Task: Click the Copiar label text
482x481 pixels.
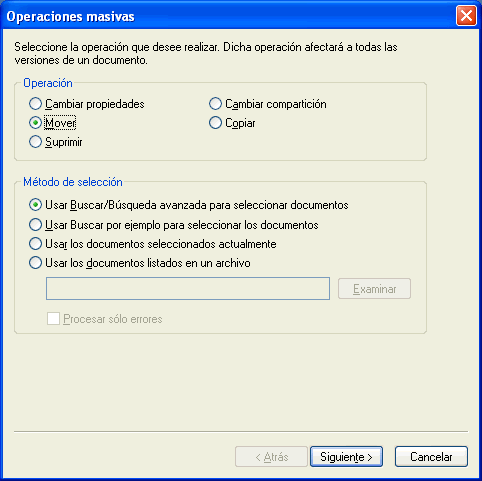Action: pyautogui.click(x=240, y=123)
